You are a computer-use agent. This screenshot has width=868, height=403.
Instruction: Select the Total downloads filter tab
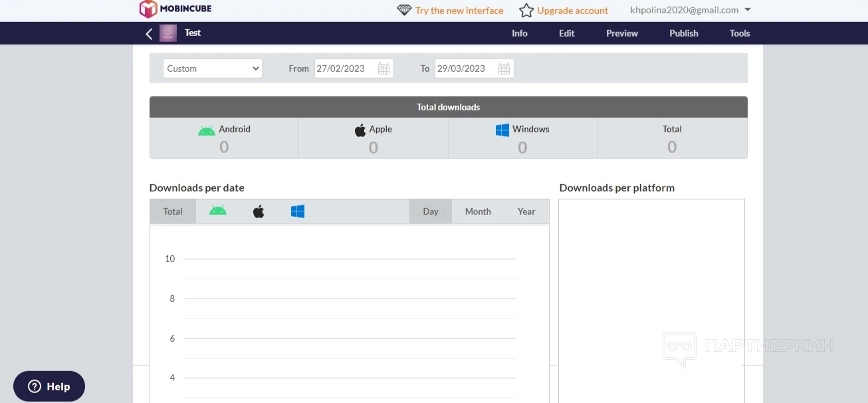point(173,211)
